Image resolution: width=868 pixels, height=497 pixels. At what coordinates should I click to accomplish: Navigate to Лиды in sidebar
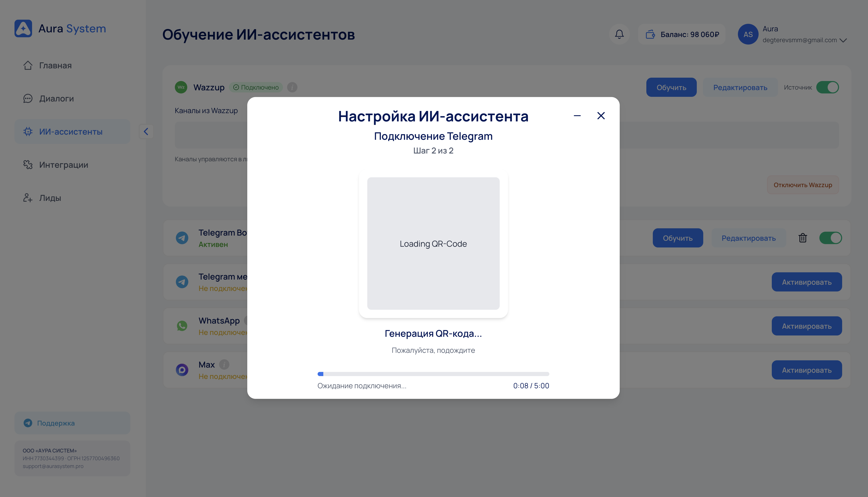(x=50, y=198)
